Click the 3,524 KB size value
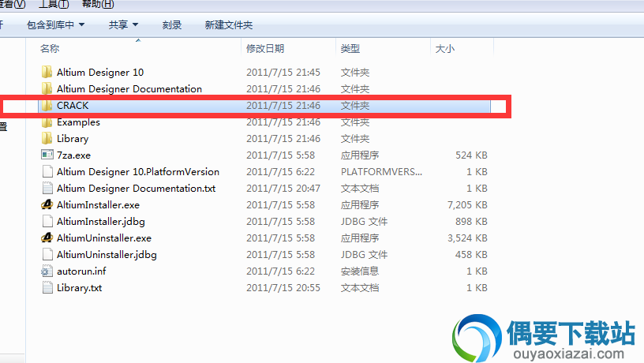Image resolution: width=644 pixels, height=363 pixels. click(467, 238)
